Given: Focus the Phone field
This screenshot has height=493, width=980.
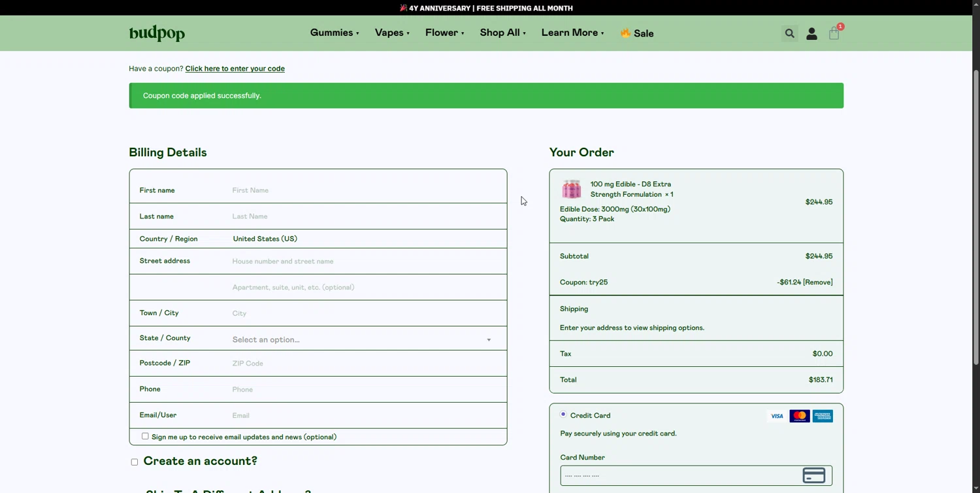Looking at the screenshot, I should pos(366,389).
